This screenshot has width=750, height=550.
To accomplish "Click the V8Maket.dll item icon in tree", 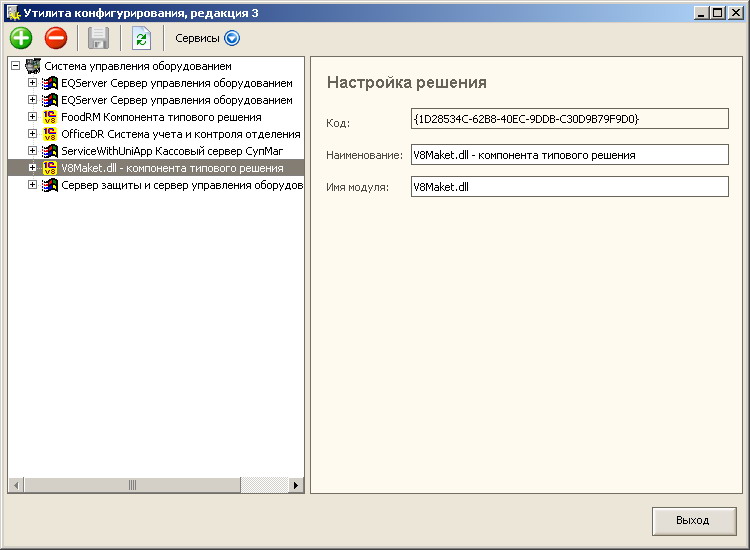I will click(x=50, y=168).
